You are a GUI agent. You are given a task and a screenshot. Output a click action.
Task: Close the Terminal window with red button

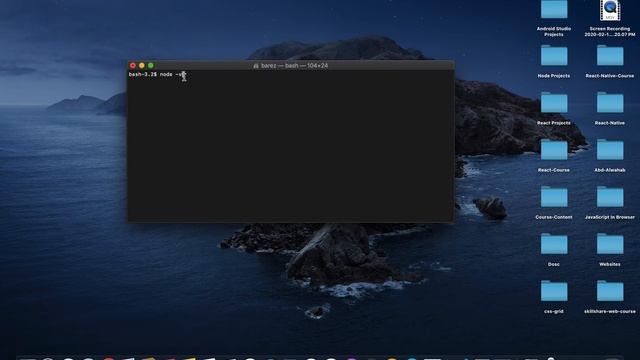pos(133,65)
